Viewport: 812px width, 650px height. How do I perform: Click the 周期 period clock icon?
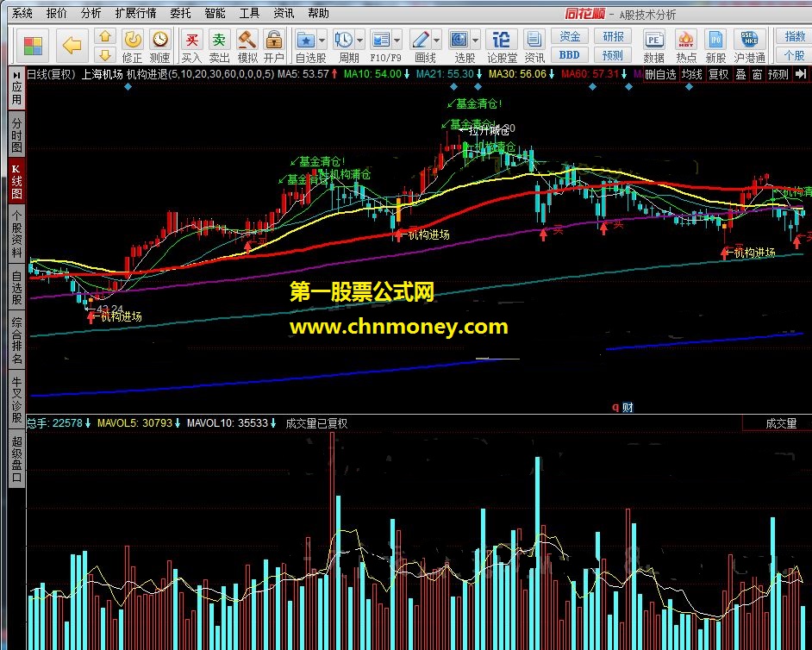click(x=343, y=40)
